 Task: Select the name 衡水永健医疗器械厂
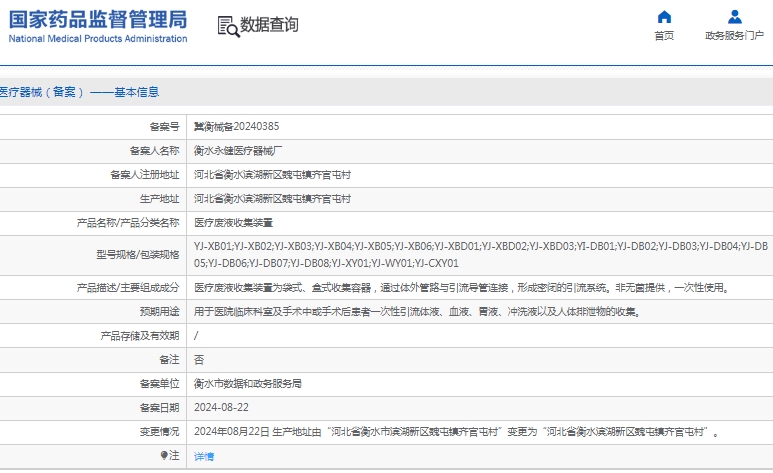click(x=238, y=151)
